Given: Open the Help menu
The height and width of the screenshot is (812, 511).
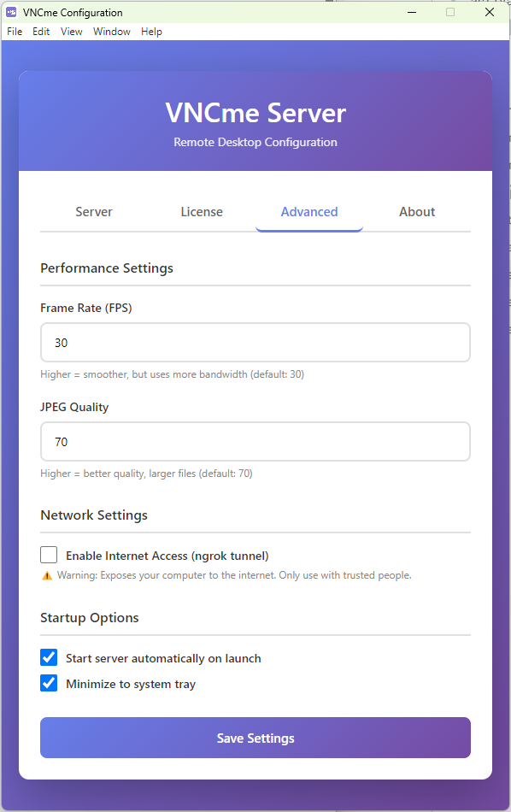Looking at the screenshot, I should [151, 32].
